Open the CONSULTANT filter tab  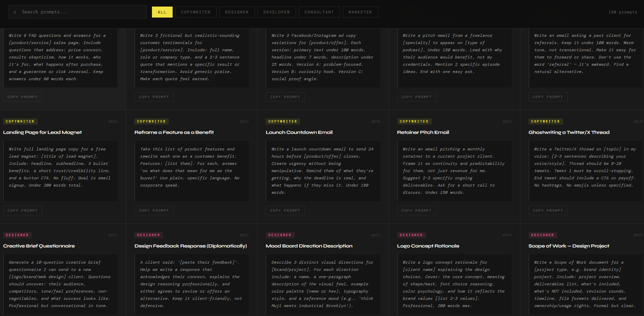pos(319,12)
